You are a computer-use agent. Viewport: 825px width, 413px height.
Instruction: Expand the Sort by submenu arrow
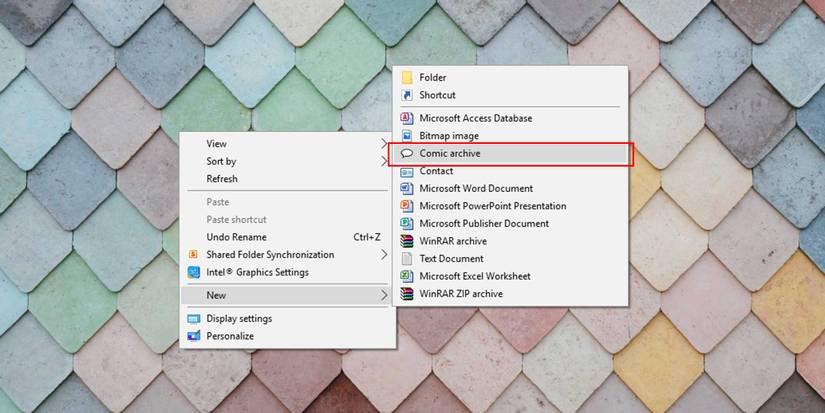[384, 161]
